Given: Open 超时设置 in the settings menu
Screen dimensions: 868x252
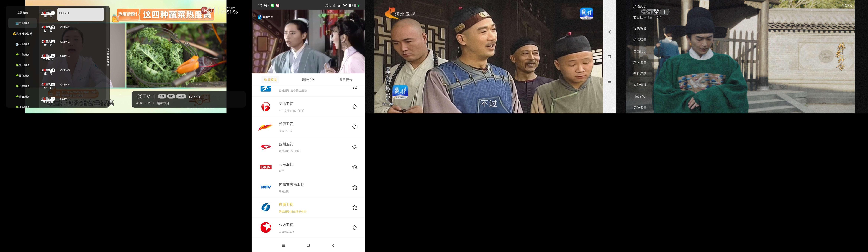Looking at the screenshot, I should 640,62.
